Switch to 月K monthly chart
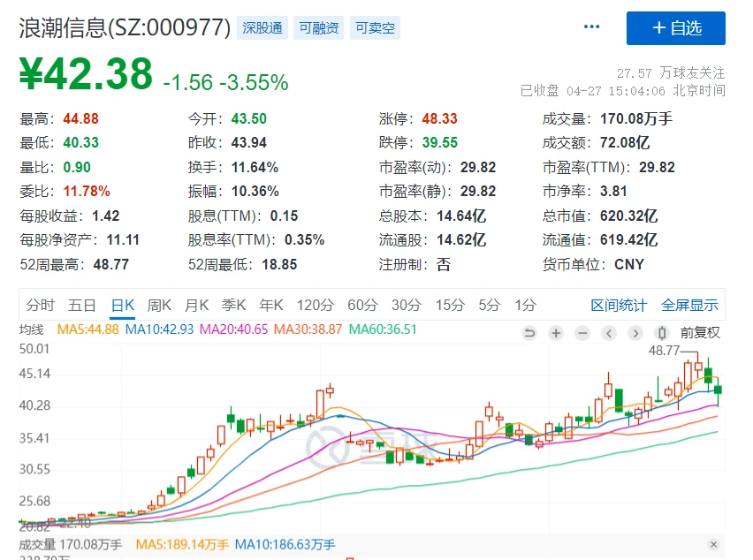753x560 pixels. point(196,305)
